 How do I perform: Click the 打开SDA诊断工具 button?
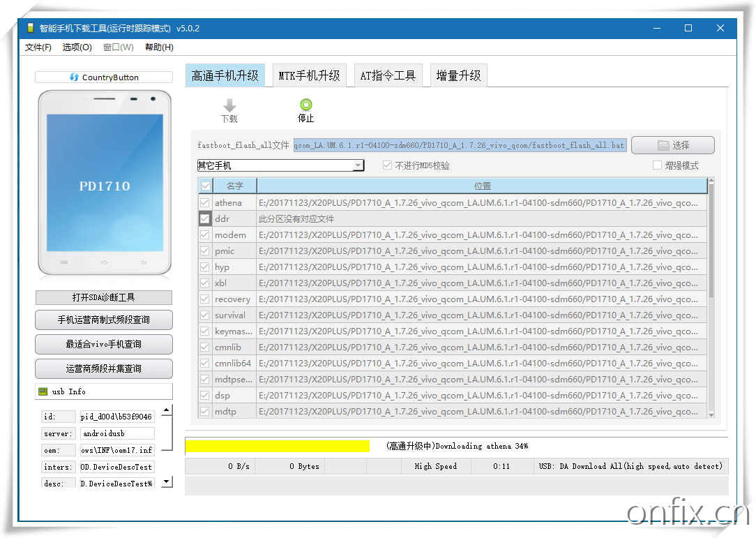(103, 297)
